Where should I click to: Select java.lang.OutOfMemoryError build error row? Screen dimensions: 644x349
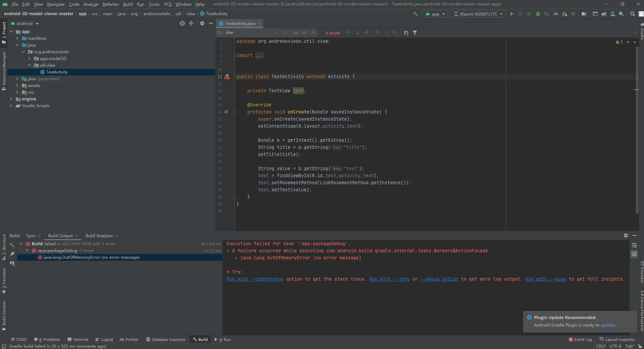click(119, 257)
